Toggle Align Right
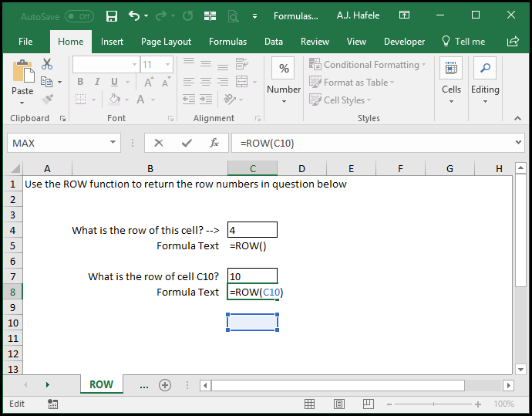The height and width of the screenshot is (416, 532). tap(223, 82)
